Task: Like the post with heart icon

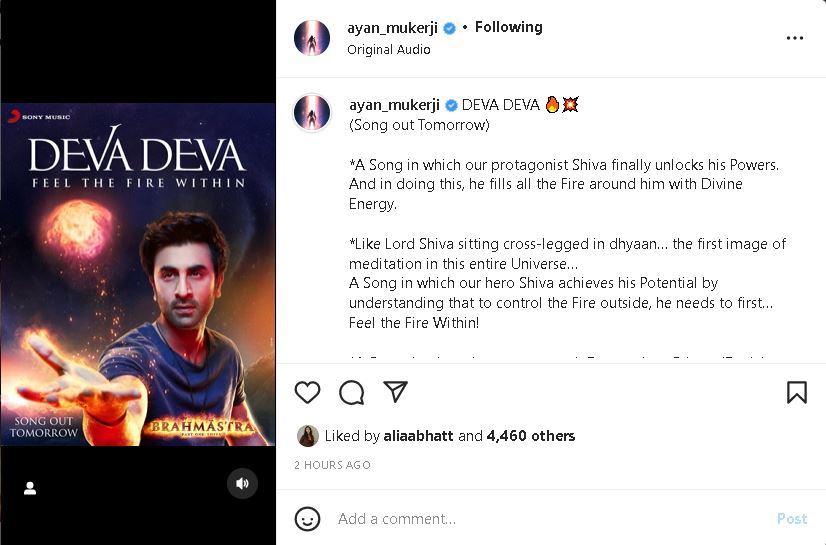Action: (307, 392)
